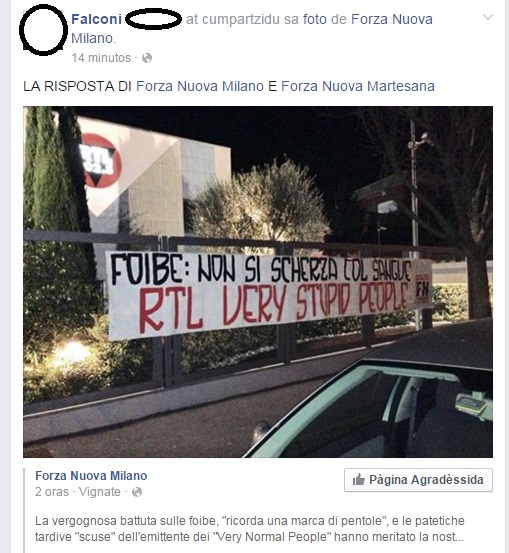
Task: Open the Vignate location link
Action: point(99,492)
